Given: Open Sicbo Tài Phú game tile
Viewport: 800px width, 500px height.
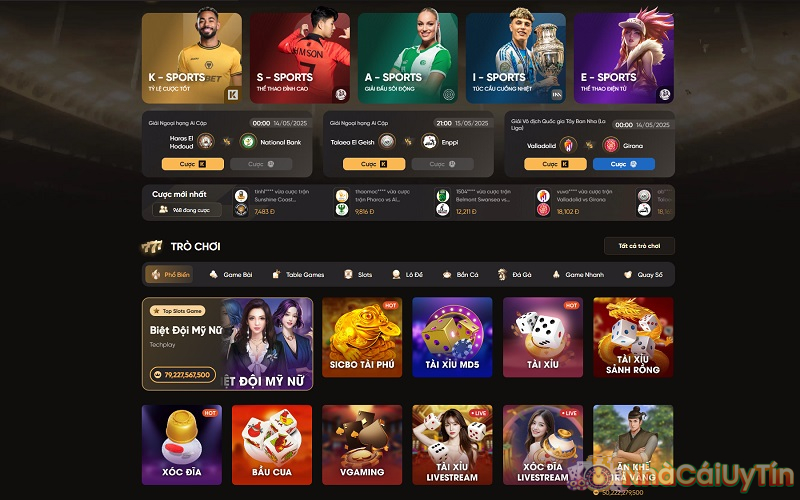Looking at the screenshot, I should coord(362,337).
